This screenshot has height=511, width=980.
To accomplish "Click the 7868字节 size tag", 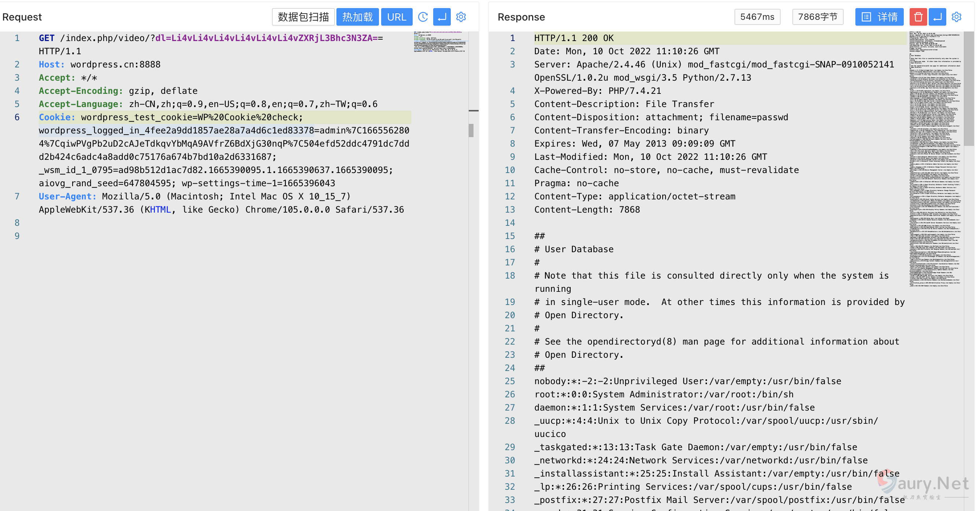I will point(818,17).
